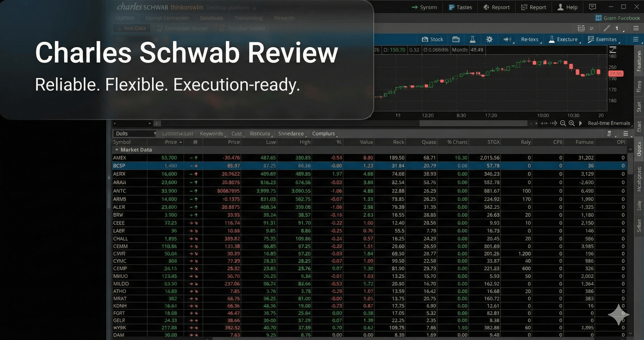Click the bare flask icon left of the gear
644x340 pixels.
pos(473,39)
